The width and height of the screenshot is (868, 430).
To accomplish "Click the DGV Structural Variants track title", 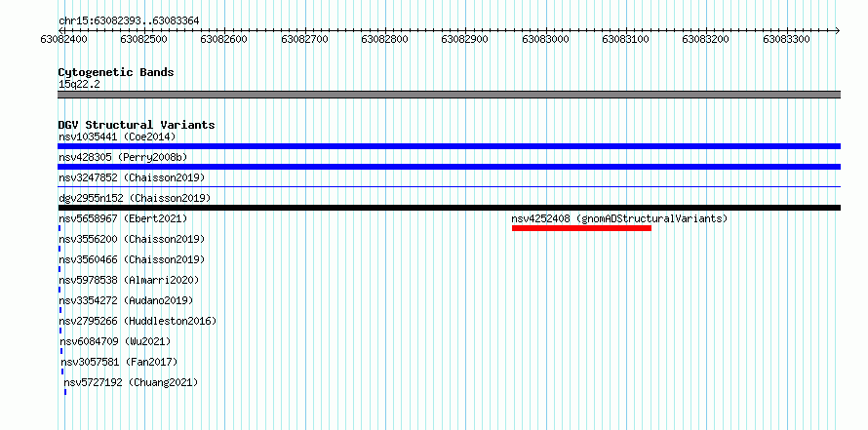I will tap(137, 125).
